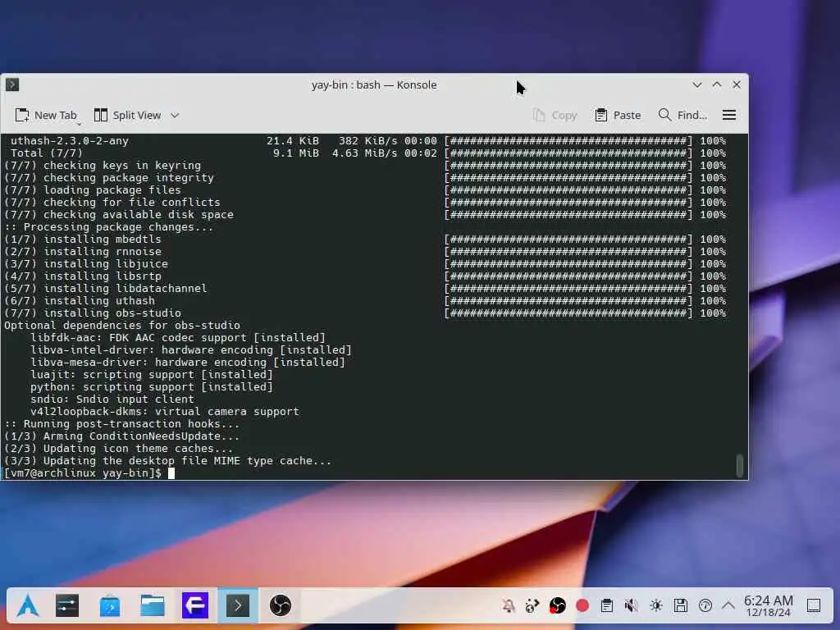Click the 'installing libdatachannel' line
This screenshot has height=630, width=840.
pos(106,288)
